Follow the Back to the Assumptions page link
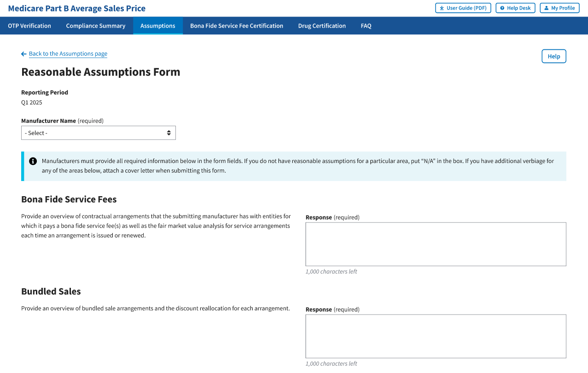Screen dimensions: 588x373 68,54
